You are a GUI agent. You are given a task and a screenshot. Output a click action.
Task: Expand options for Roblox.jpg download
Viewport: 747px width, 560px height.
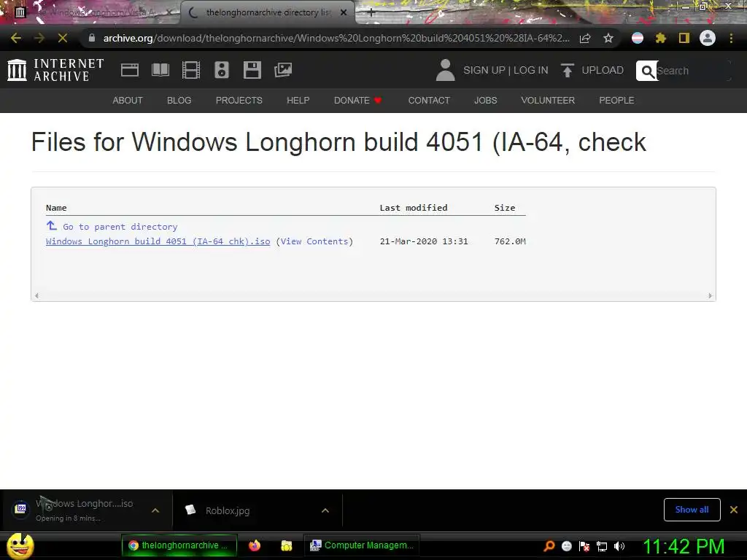[x=325, y=510]
